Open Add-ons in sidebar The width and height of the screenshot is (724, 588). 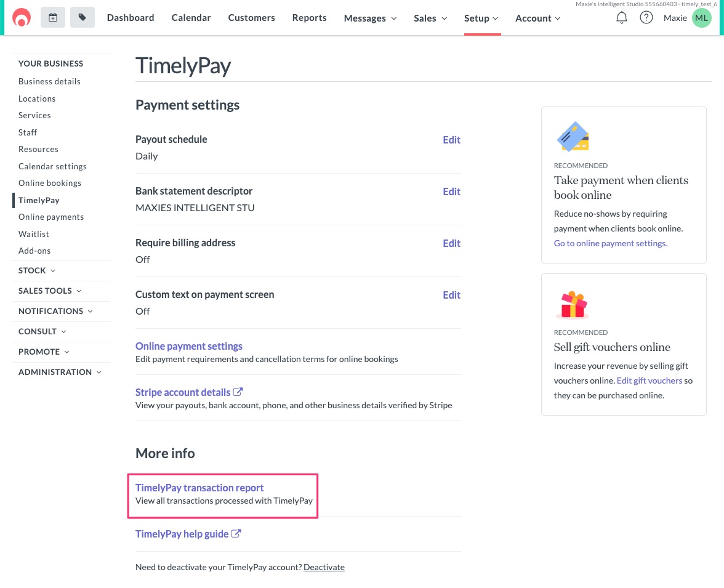coord(34,251)
